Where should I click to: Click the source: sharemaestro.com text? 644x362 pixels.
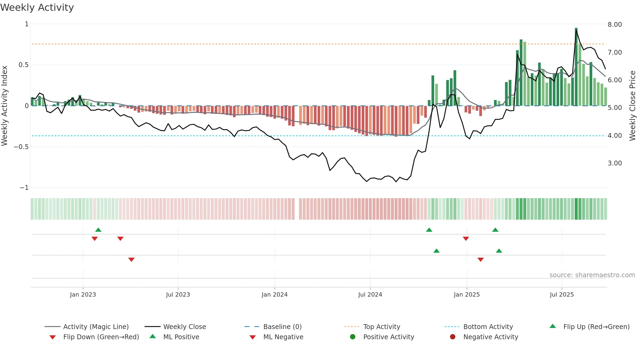point(592,275)
